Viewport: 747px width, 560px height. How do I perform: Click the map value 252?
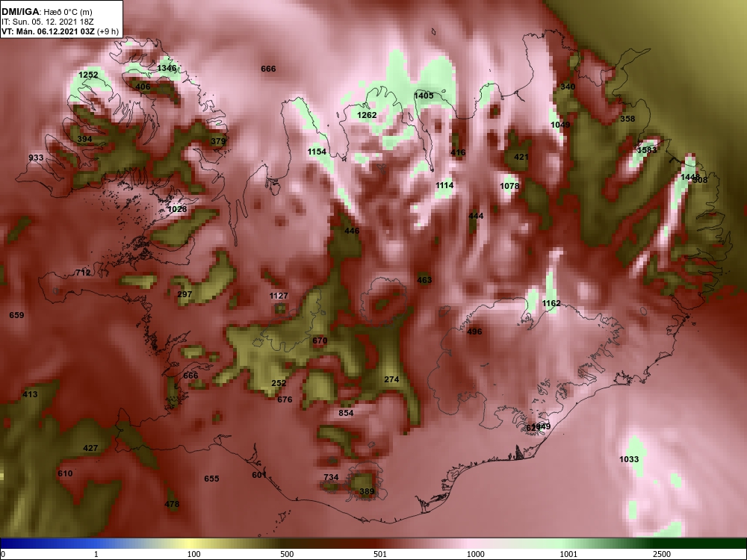pos(279,383)
